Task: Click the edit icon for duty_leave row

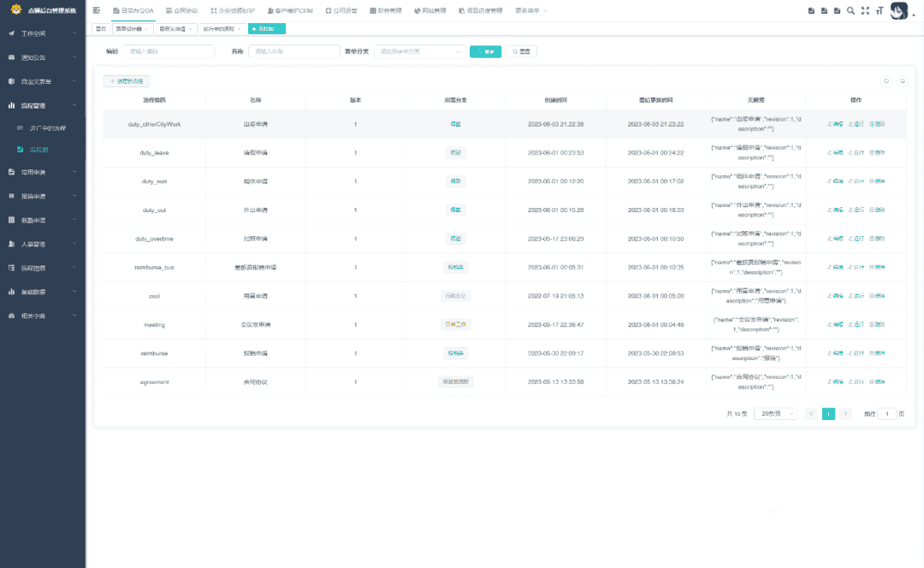Action: click(835, 153)
